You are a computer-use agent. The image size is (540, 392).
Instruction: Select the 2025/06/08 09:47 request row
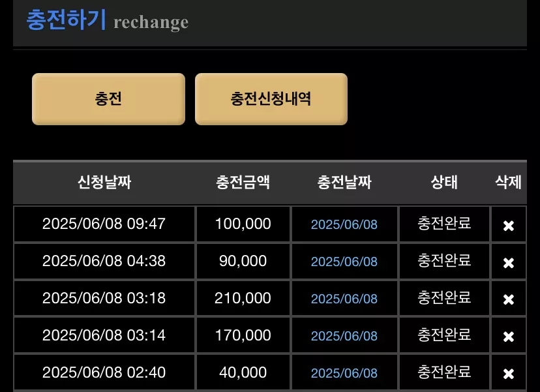point(270,224)
